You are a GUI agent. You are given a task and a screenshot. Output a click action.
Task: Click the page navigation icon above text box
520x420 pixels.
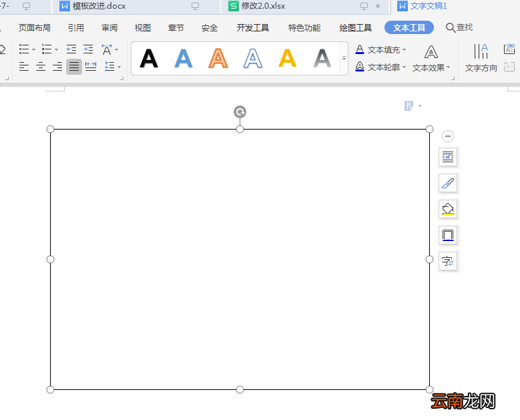tap(409, 106)
